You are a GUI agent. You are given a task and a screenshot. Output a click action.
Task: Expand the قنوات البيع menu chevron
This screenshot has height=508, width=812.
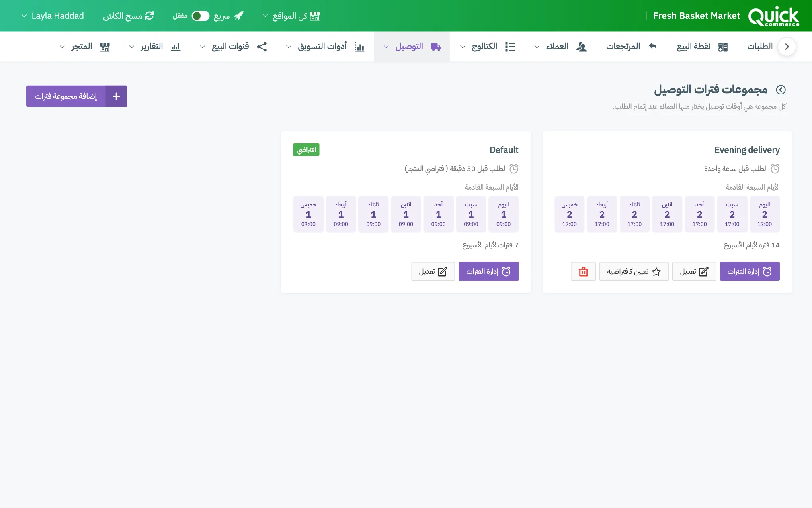click(203, 47)
